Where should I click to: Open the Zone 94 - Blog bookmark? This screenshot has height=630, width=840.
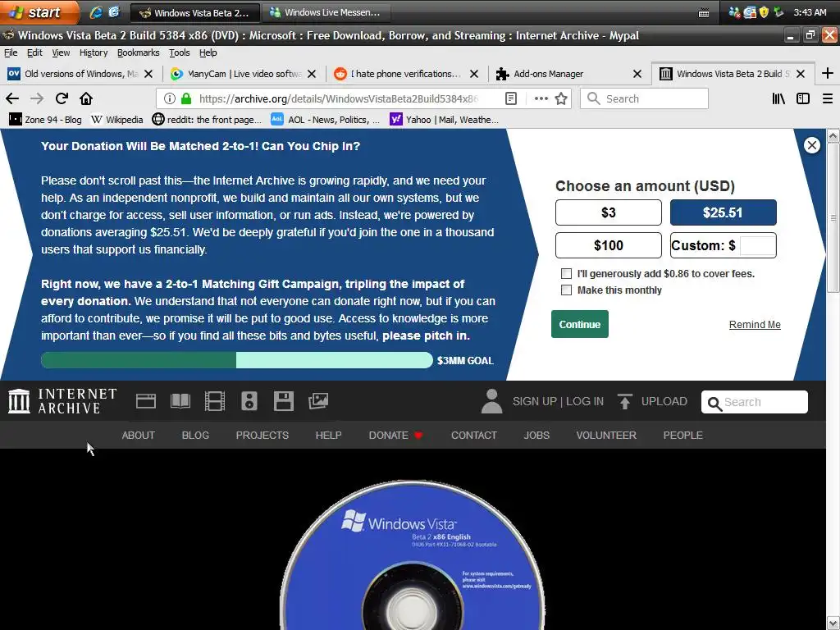click(x=46, y=120)
